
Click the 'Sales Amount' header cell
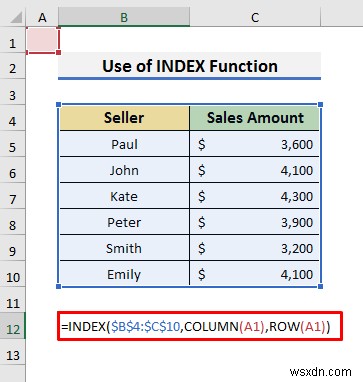255,118
